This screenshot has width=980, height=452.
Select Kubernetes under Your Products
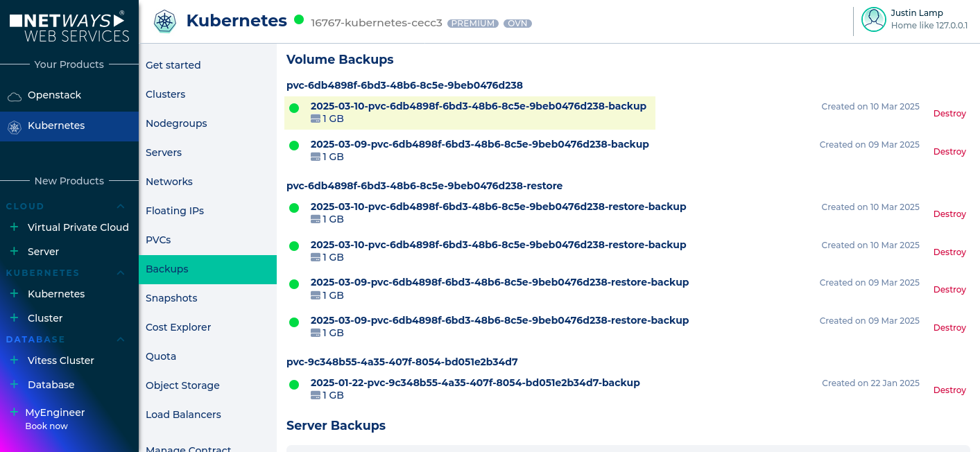[x=69, y=125]
